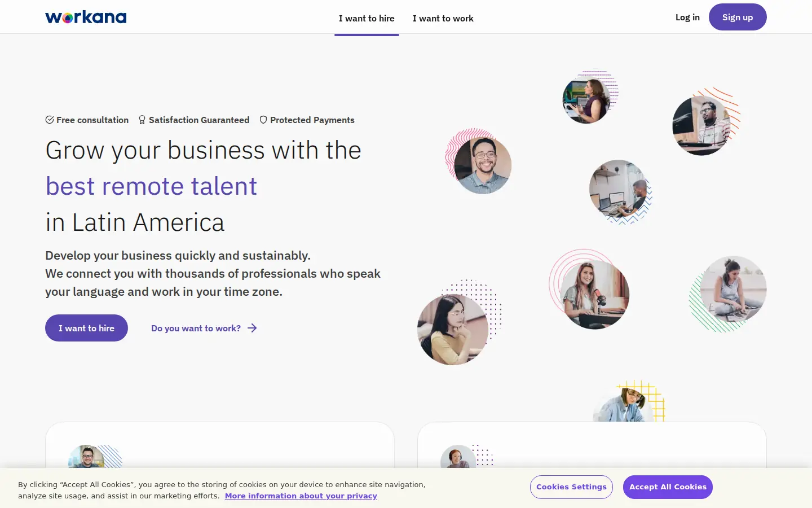Click 'Develop your business quickly and sustainably.' text
812x508 pixels.
(178, 255)
